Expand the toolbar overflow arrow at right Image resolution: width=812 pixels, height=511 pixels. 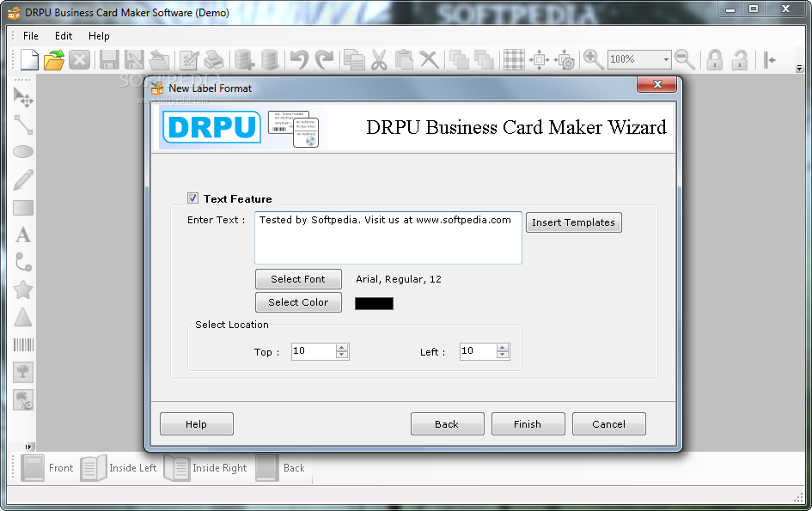[x=799, y=68]
